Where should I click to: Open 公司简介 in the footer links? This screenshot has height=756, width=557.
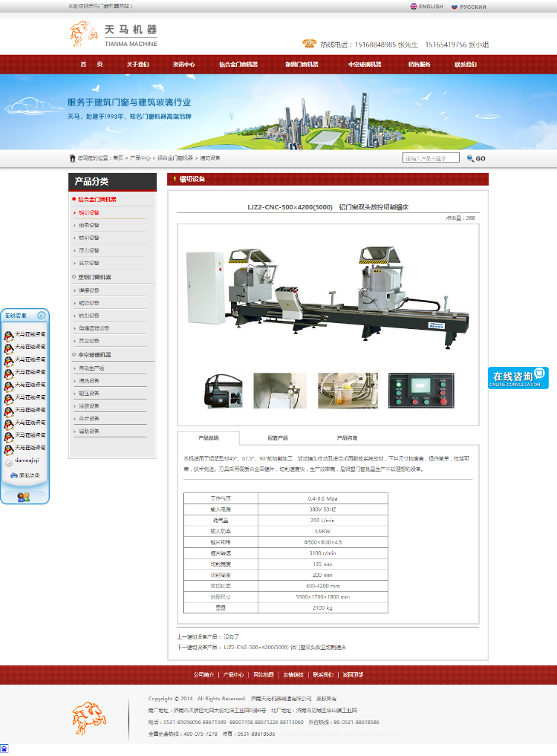pyautogui.click(x=204, y=674)
